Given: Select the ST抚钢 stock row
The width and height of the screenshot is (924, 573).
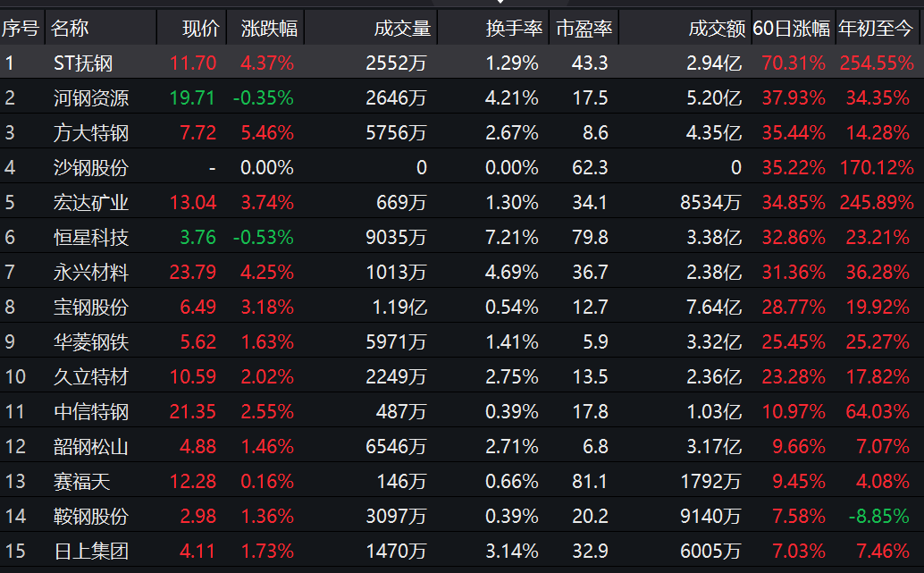Looking at the screenshot, I should click(83, 63).
